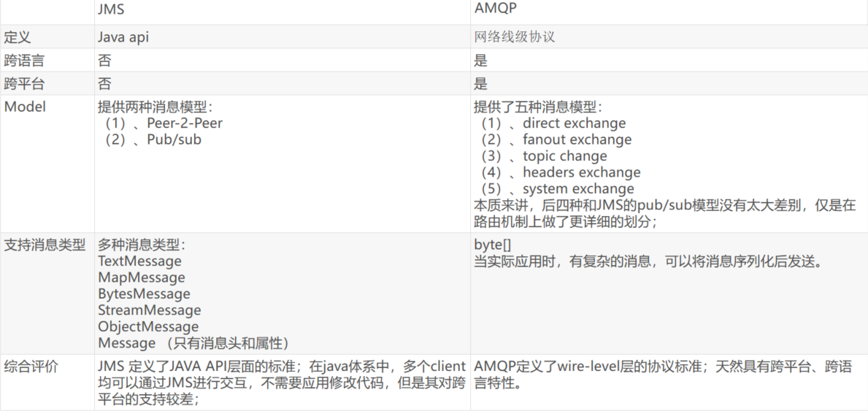The height and width of the screenshot is (414, 868).
Task: Click the headers exchange line
Action: [x=561, y=173]
